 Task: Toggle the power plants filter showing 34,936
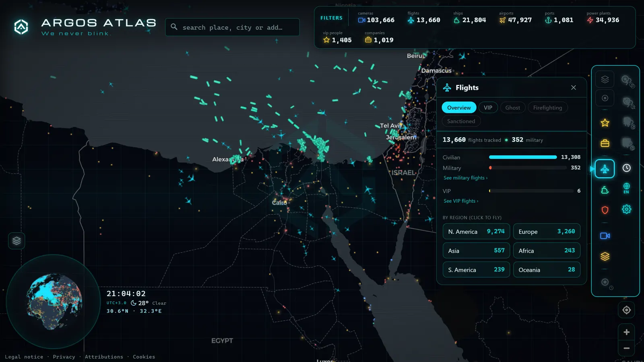pyautogui.click(x=603, y=17)
